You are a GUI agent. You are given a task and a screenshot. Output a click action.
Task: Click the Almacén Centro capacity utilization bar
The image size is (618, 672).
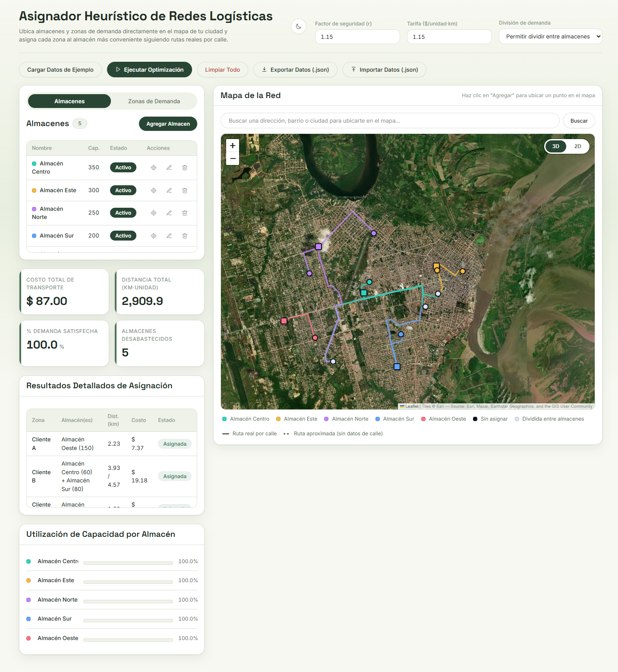point(128,563)
